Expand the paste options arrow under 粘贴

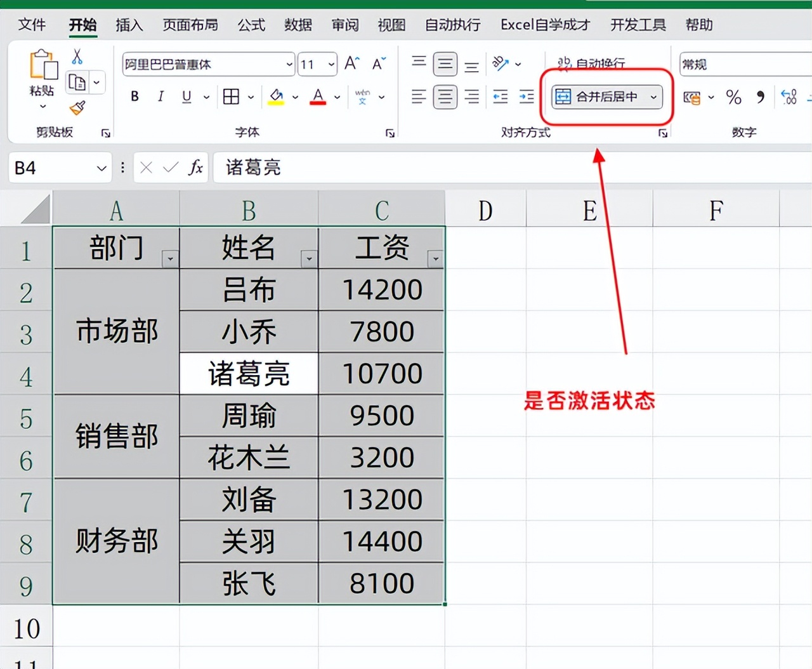coord(43,106)
